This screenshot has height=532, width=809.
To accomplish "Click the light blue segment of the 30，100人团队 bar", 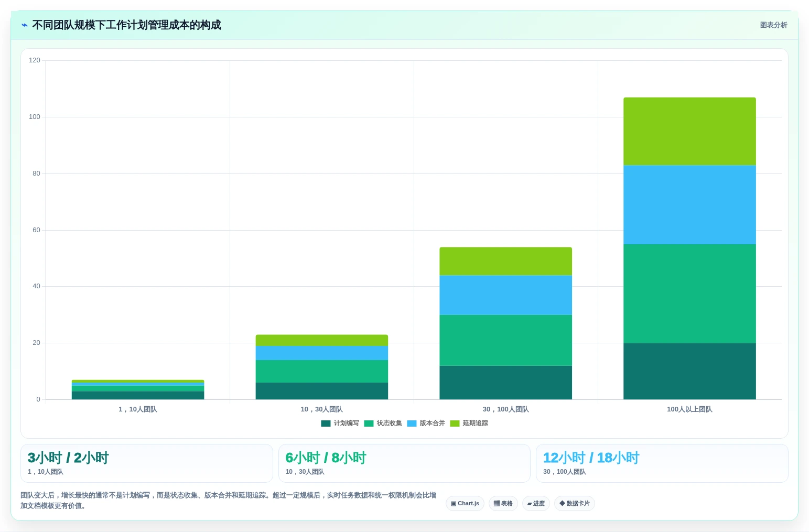I will (505, 295).
